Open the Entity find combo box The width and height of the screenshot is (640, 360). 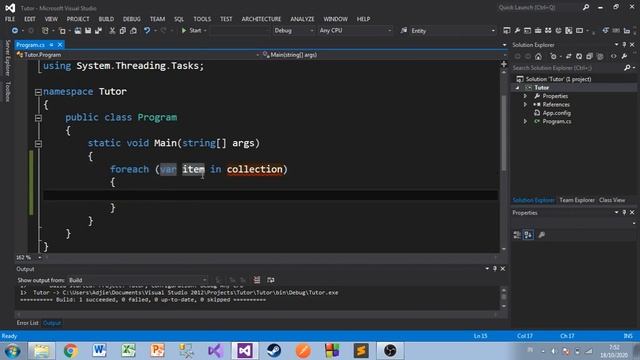point(453,31)
